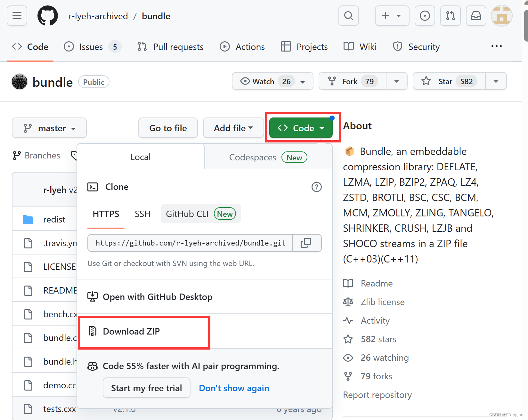Open the demo.cc file

point(60,385)
